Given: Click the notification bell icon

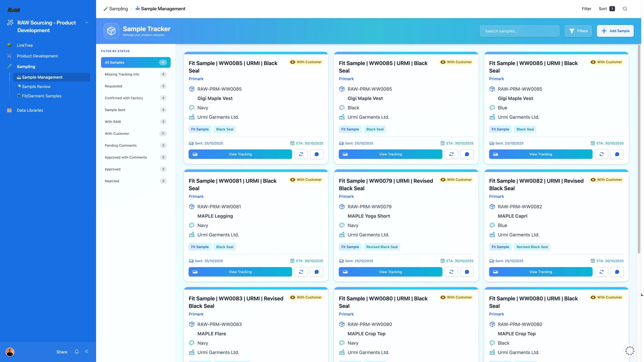Looking at the screenshot, I should point(77,352).
